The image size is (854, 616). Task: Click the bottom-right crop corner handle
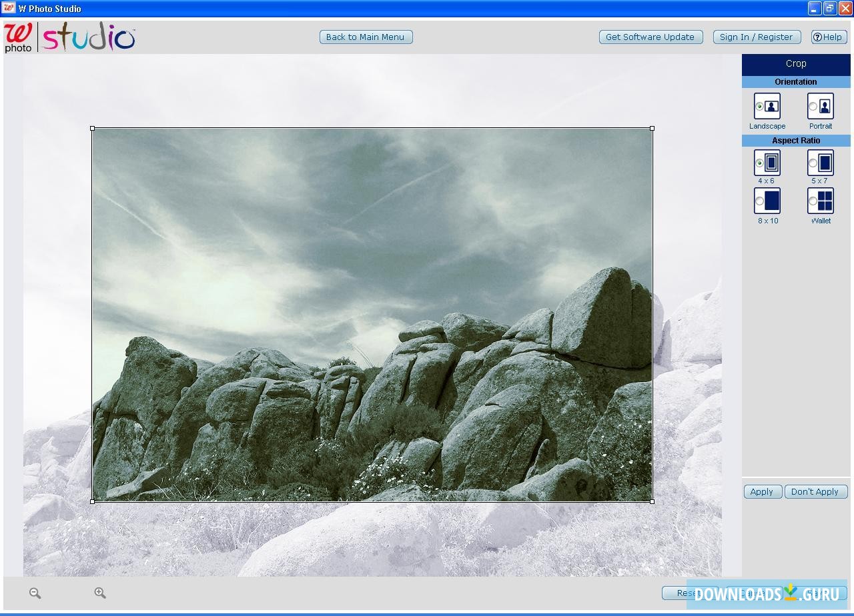[x=652, y=501]
